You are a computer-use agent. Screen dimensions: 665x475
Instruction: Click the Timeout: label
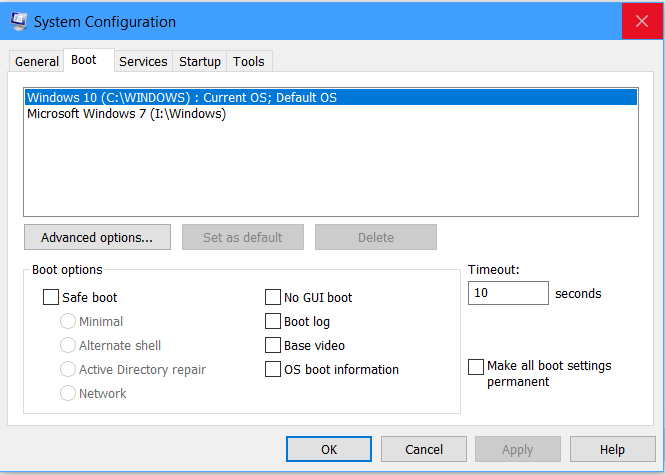coord(494,270)
